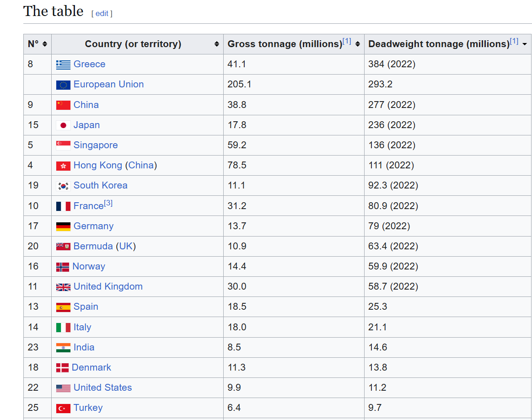Open the Greece article link

point(89,64)
